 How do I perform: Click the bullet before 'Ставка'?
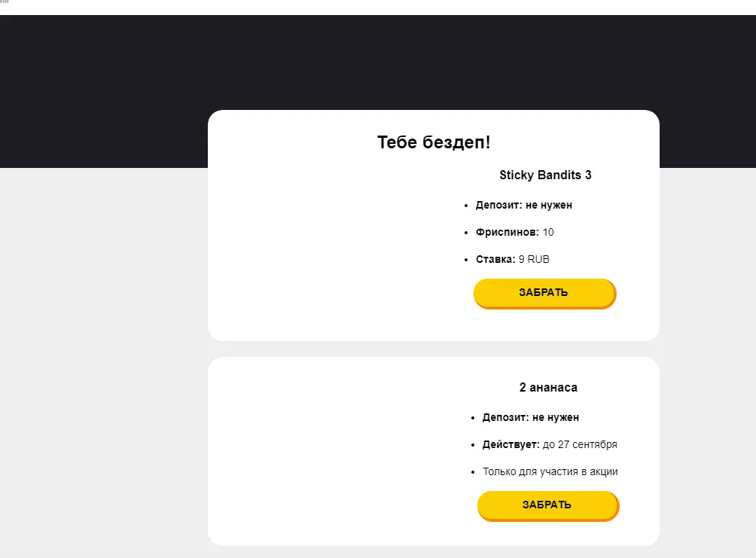point(466,260)
